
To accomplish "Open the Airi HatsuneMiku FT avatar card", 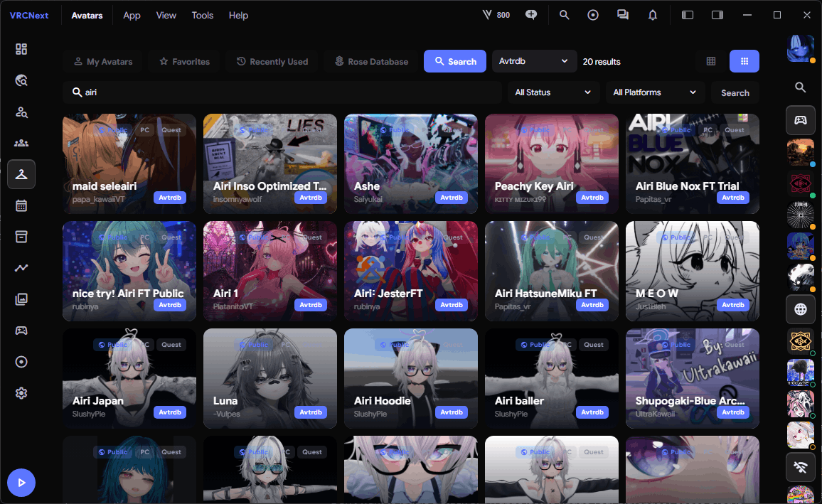I will (552, 271).
